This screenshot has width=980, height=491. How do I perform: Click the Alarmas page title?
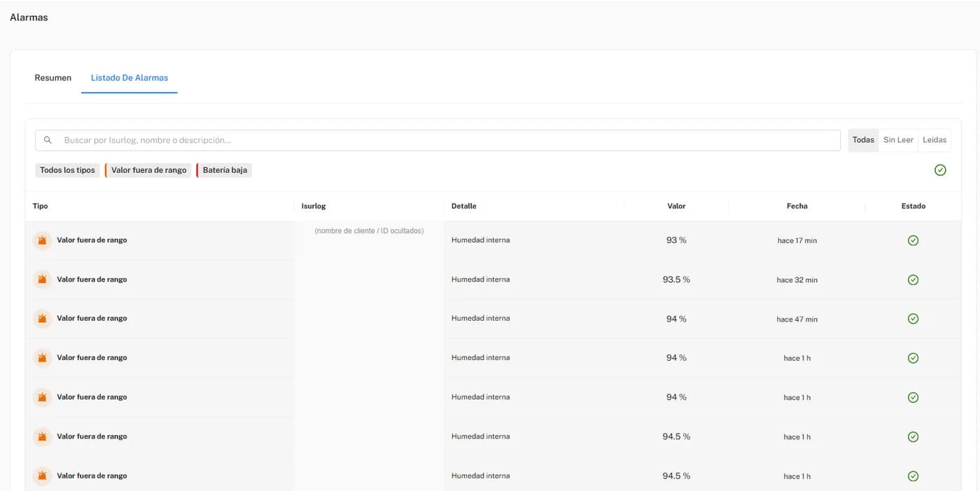point(29,17)
